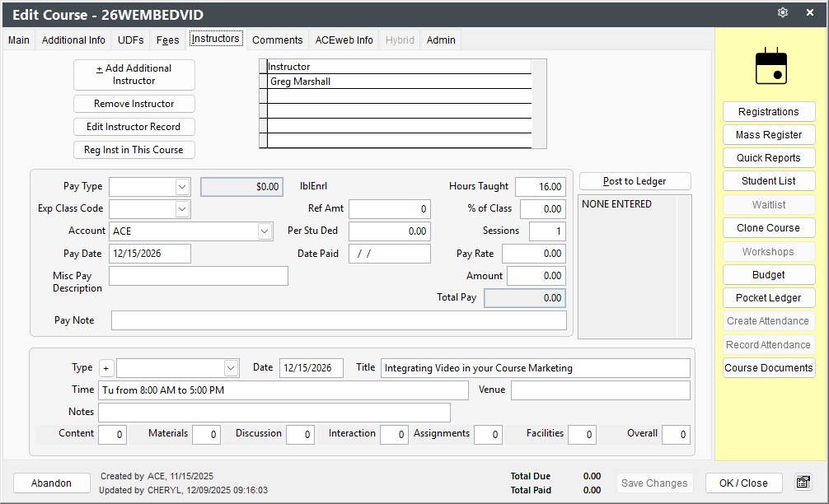
Task: Click the Amount field
Action: (536, 276)
